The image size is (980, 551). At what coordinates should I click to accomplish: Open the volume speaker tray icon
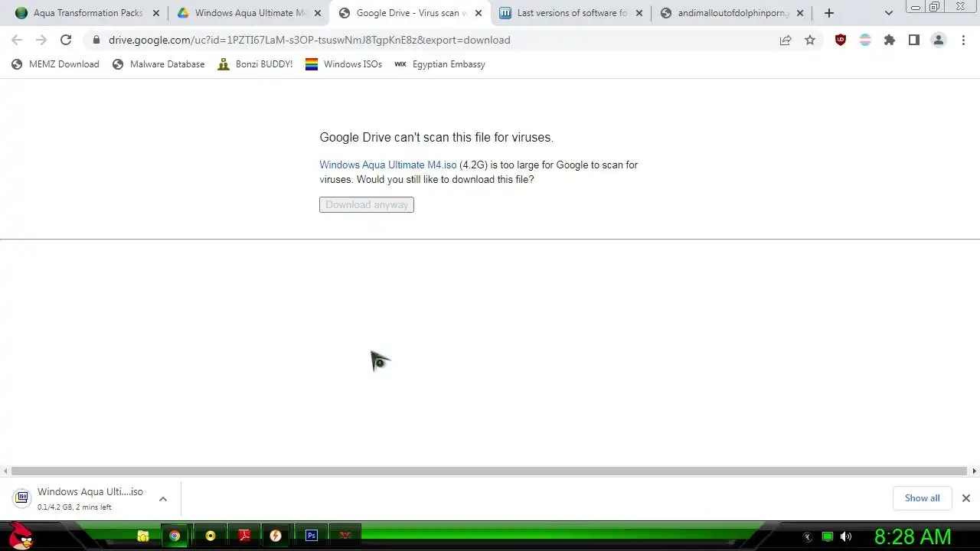tap(846, 536)
